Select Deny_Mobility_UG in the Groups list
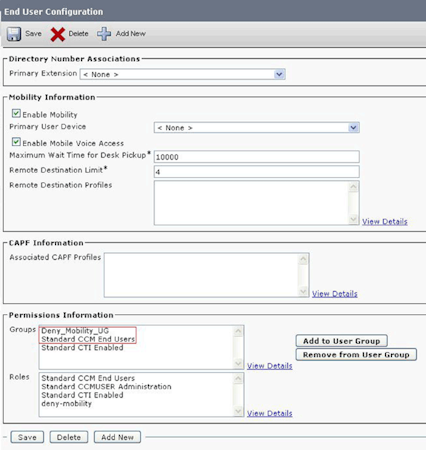The image size is (426, 450). click(x=75, y=331)
